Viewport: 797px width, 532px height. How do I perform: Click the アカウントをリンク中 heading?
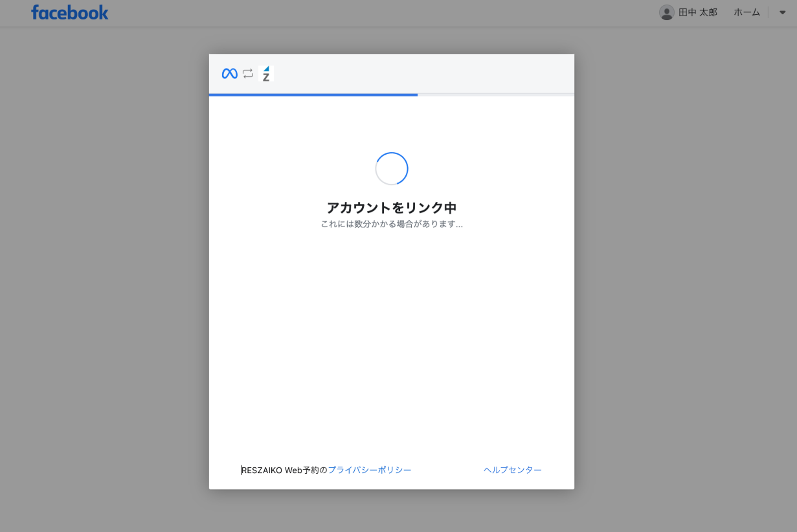[x=391, y=208]
